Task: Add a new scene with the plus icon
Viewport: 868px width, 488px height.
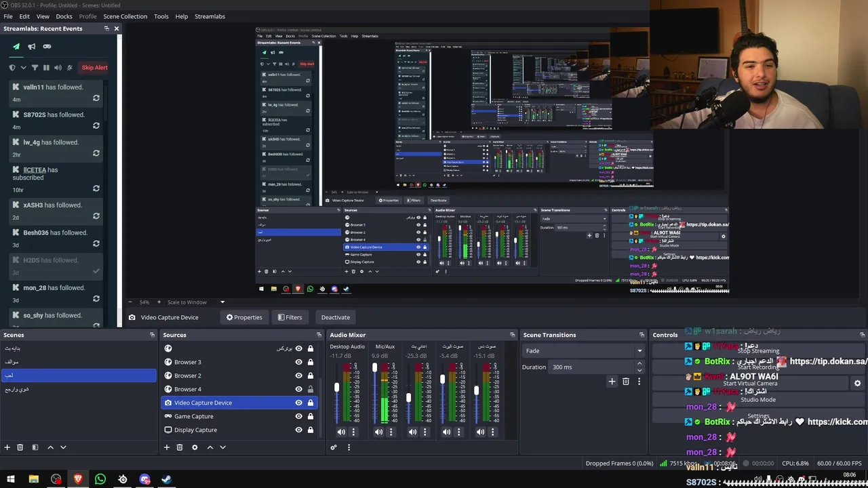Action: tap(7, 447)
